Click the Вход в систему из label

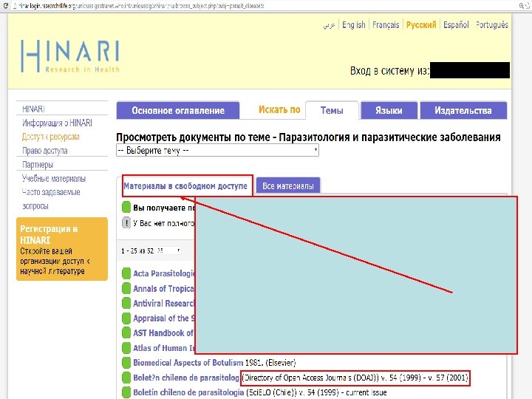389,71
